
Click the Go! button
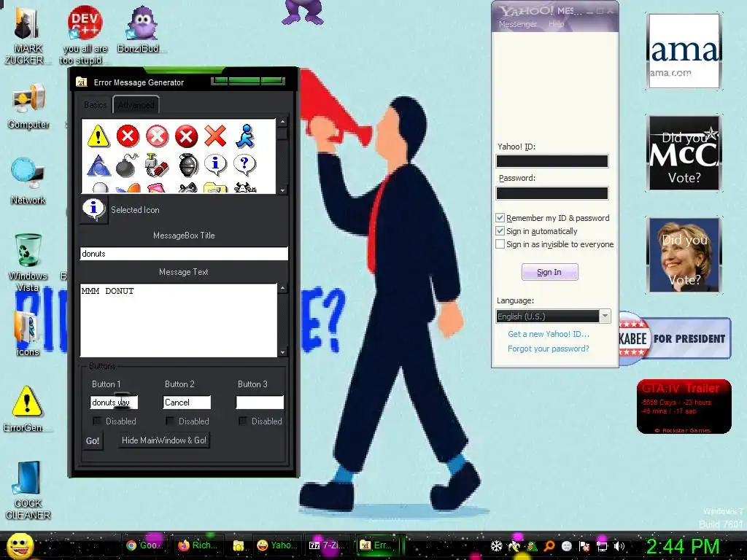93,440
